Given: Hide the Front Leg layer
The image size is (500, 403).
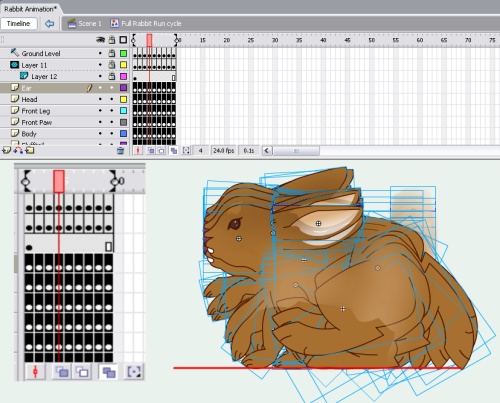Looking at the screenshot, I should coord(100,111).
